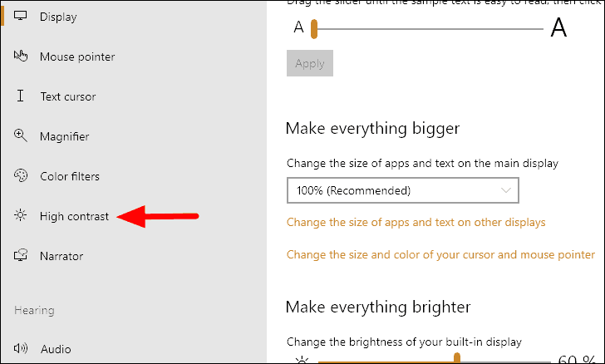Click the Mouse pointer hand icon
The height and width of the screenshot is (364, 605).
pos(21,57)
